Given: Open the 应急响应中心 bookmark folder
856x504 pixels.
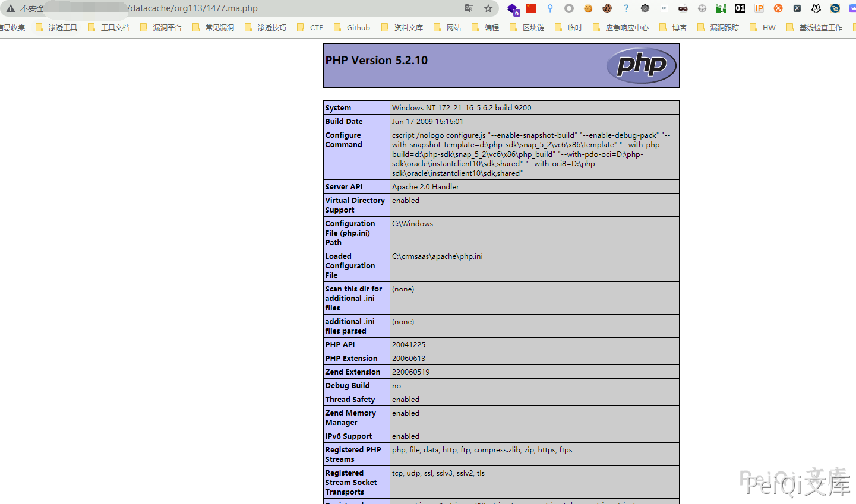Looking at the screenshot, I should [x=621, y=27].
